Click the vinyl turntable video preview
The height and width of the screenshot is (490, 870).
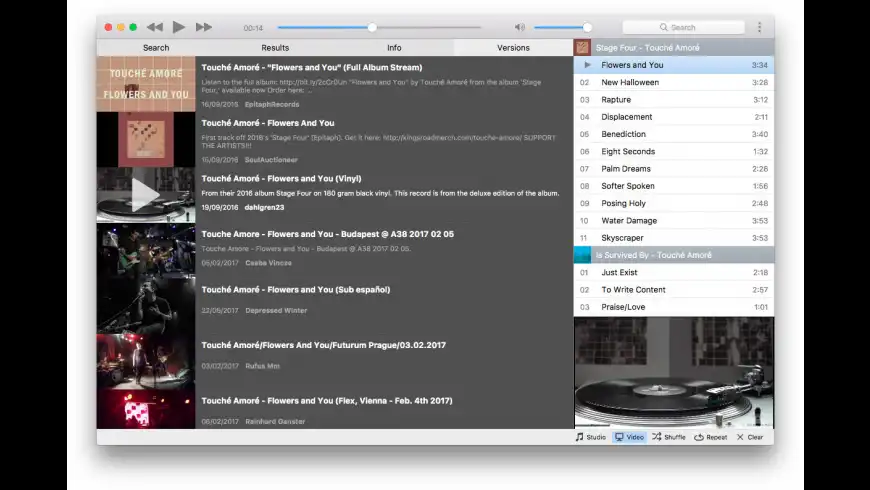[x=674, y=372]
